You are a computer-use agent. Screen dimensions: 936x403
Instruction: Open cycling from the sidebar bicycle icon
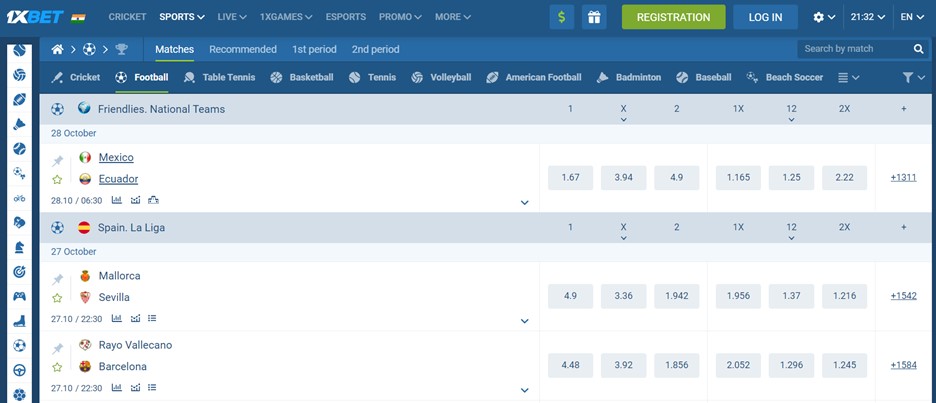[20, 198]
